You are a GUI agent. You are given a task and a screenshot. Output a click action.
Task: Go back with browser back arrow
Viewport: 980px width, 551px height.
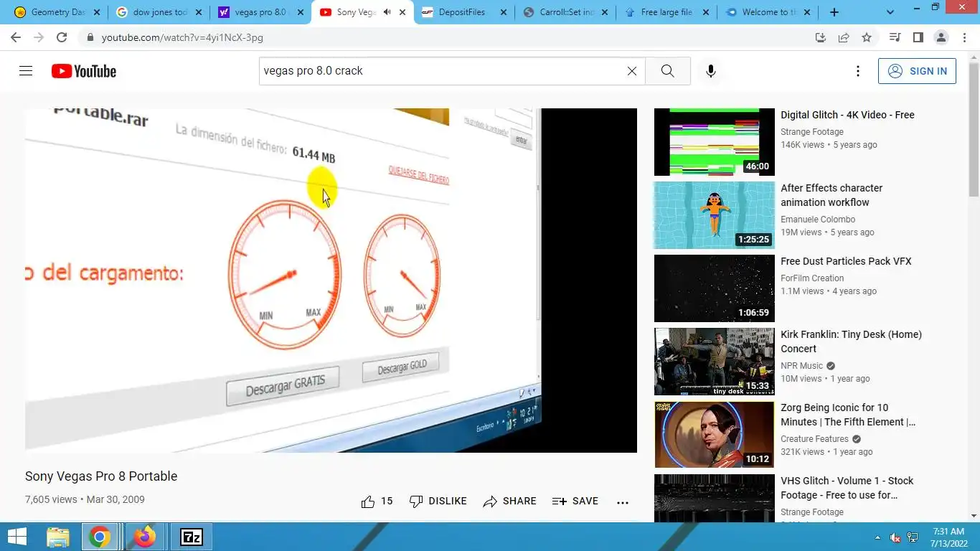tap(16, 37)
